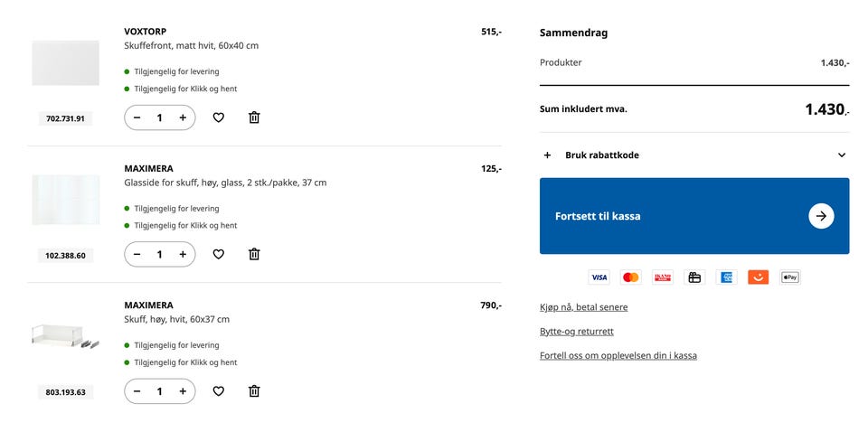Click the arrow icon on checkout button

pyautogui.click(x=821, y=216)
